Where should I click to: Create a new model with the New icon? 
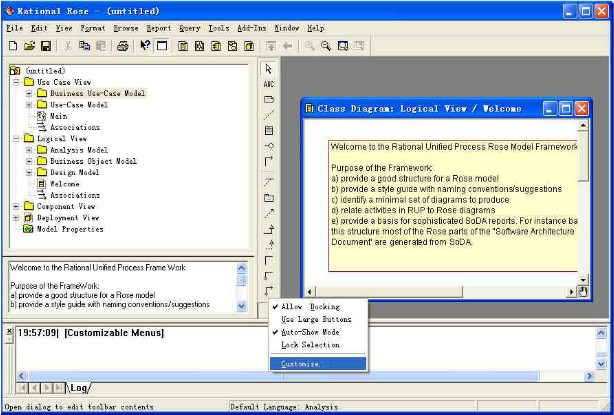[x=13, y=46]
